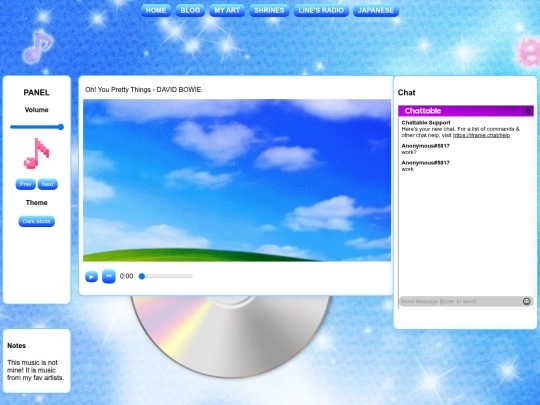Click the 'Volume' label
This screenshot has width=540, height=405.
point(37,110)
